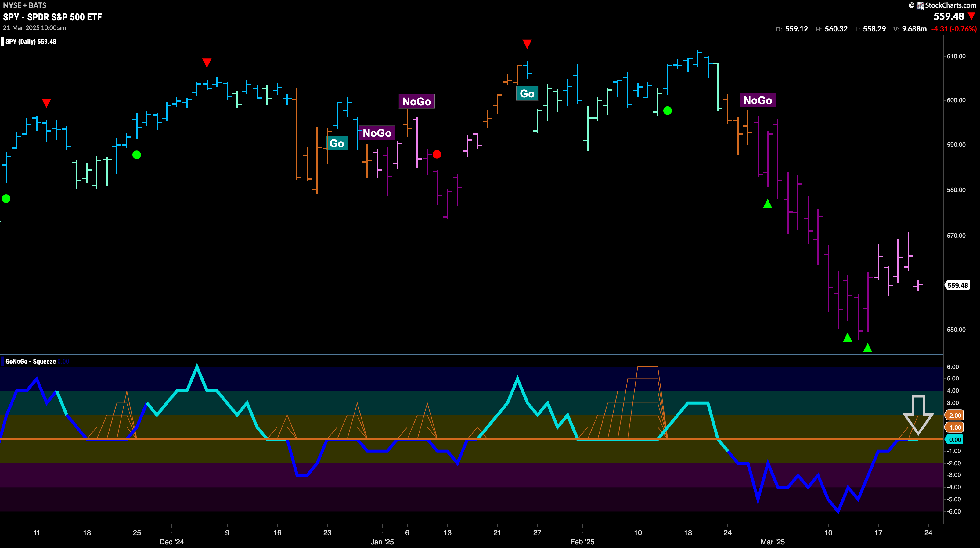Click the Low value 558.29

874,29
